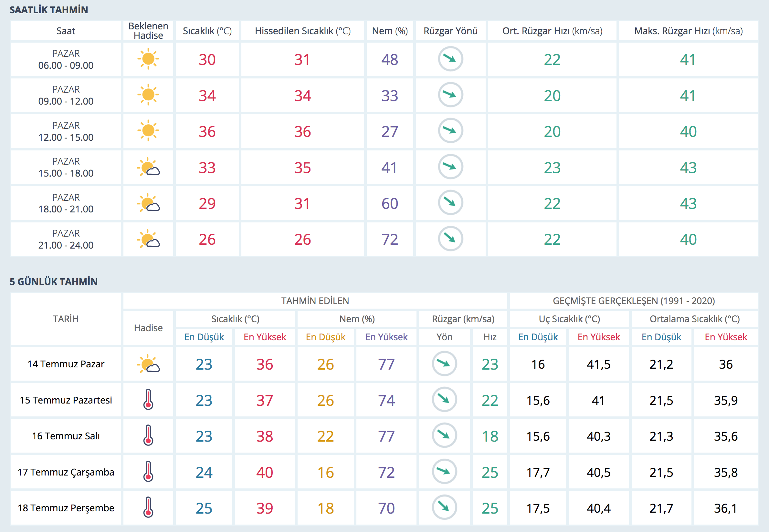Image resolution: width=769 pixels, height=532 pixels.
Task: Click the SAATLİK TAHMİN section title
Action: 49,10
